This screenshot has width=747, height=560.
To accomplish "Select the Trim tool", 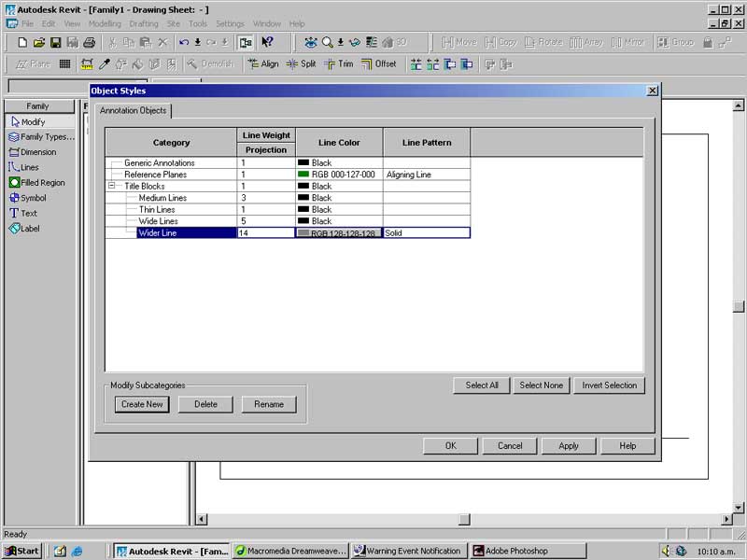I will pos(339,63).
